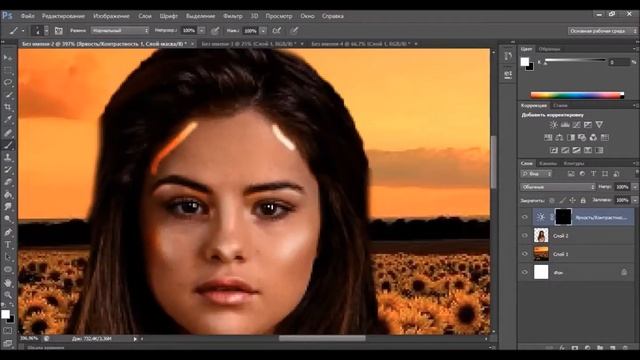Open the layer filter type dropdown Вид
Viewport: 640px width, 360px height.
tap(536, 174)
